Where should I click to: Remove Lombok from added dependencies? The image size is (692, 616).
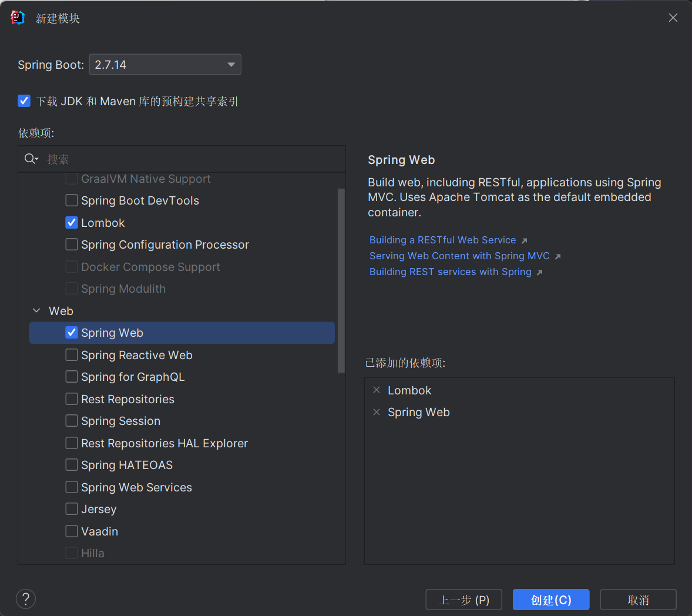point(377,390)
